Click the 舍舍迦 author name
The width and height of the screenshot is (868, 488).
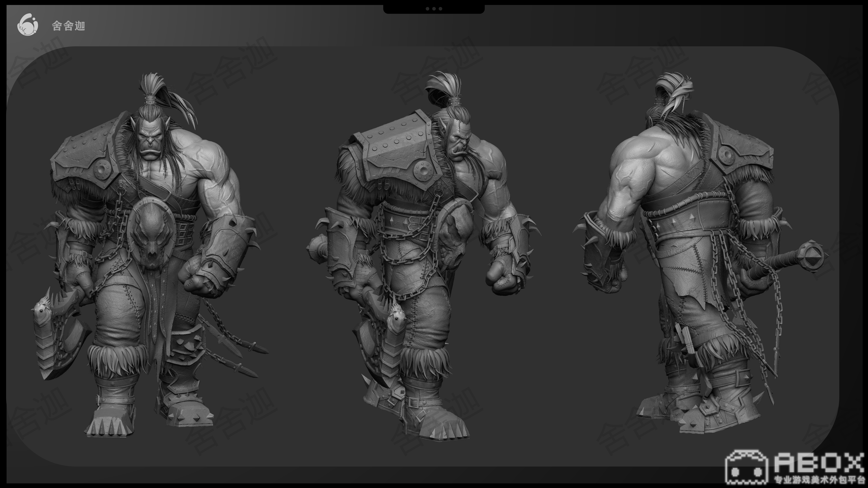(68, 26)
